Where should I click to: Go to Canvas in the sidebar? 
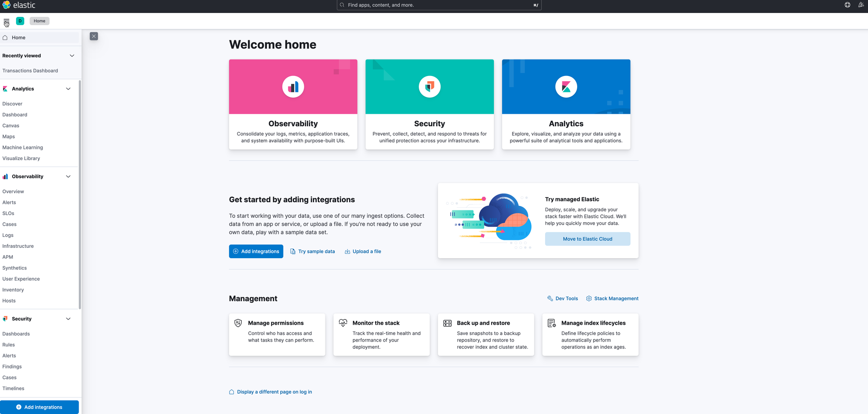click(x=11, y=126)
